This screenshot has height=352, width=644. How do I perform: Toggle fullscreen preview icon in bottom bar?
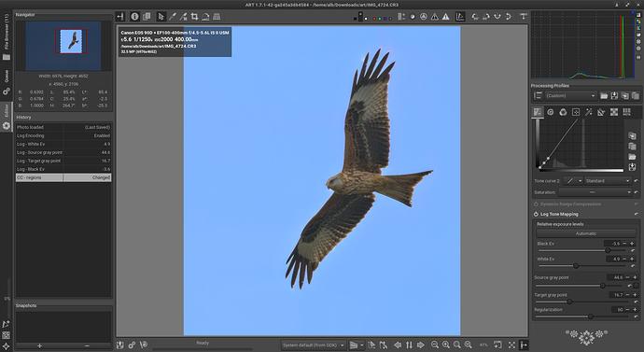click(x=511, y=345)
